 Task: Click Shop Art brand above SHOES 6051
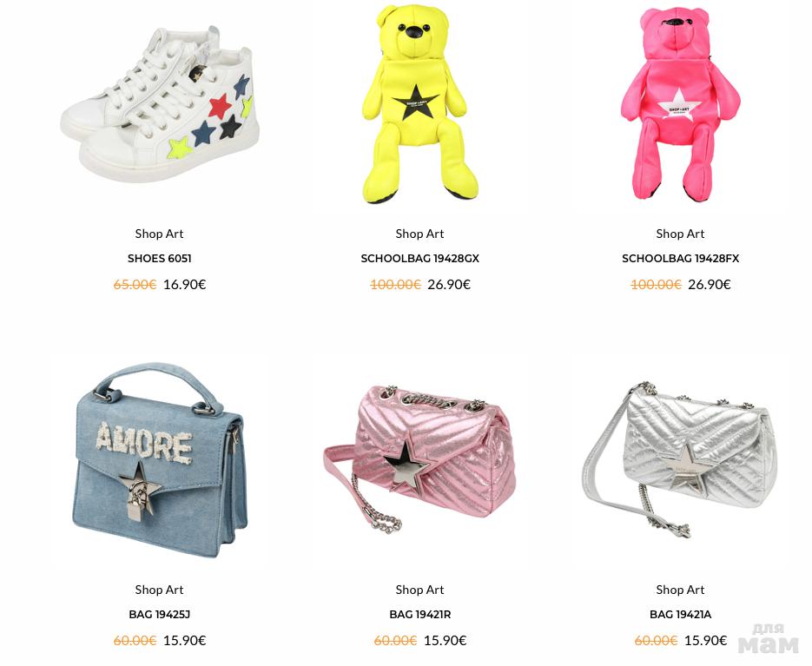click(160, 234)
